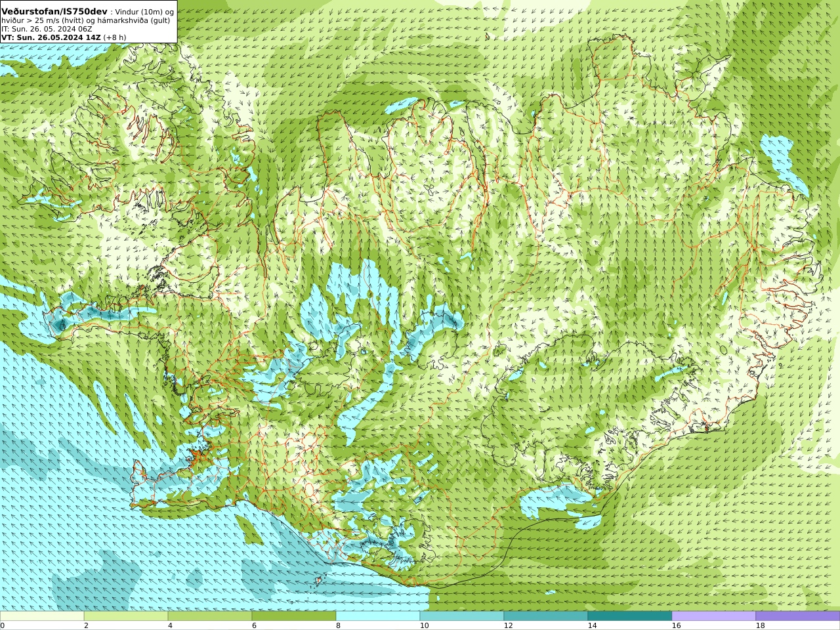Click the pale yellow 0–2 m/s legend segment
Screen dimensions: 840x630
point(42,616)
